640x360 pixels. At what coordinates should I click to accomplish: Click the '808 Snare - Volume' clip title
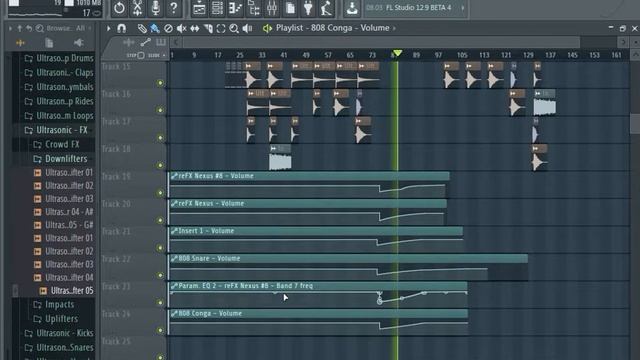[x=209, y=258]
